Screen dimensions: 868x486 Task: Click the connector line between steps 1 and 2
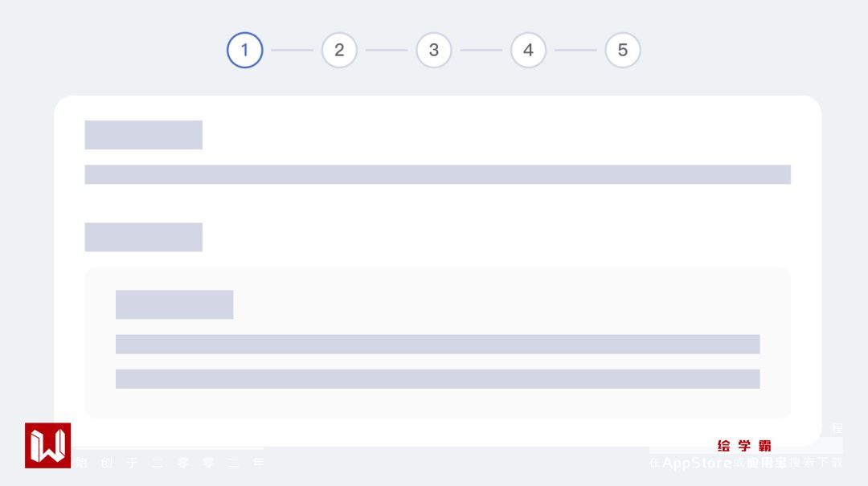(x=292, y=50)
